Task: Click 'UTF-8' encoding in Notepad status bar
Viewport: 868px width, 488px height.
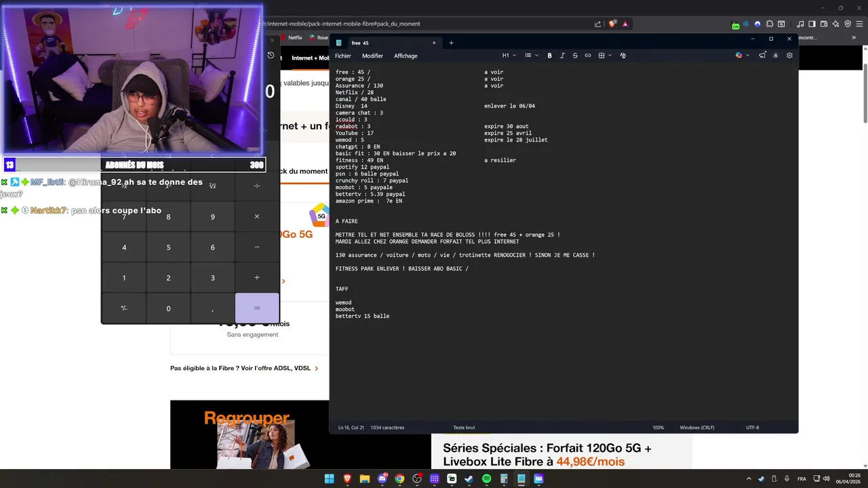Action: click(x=753, y=428)
